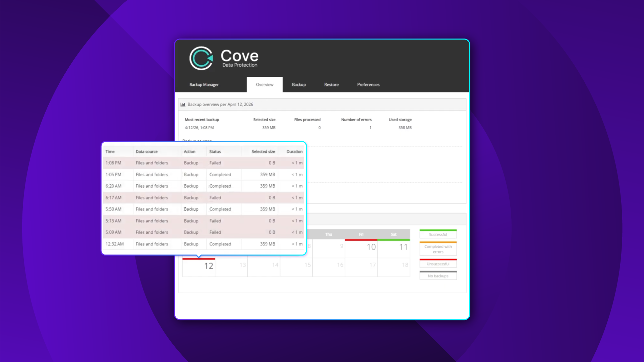Click the Fri calendar column header

coord(361,234)
